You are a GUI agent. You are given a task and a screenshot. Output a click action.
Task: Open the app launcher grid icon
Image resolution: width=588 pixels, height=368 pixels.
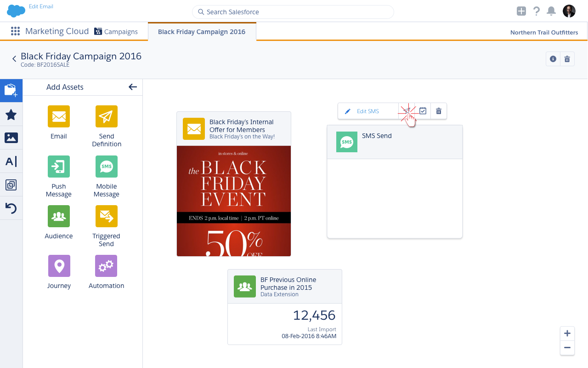pyautogui.click(x=15, y=31)
